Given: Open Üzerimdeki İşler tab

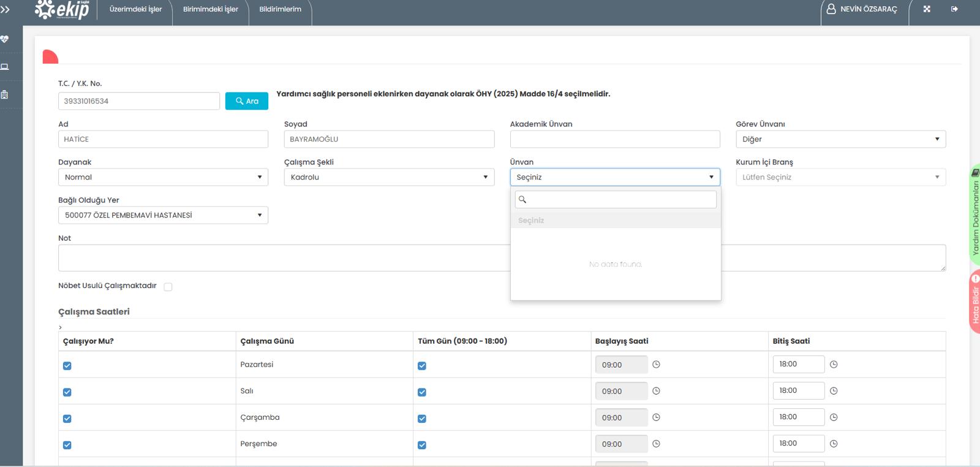Looking at the screenshot, I should [x=135, y=9].
